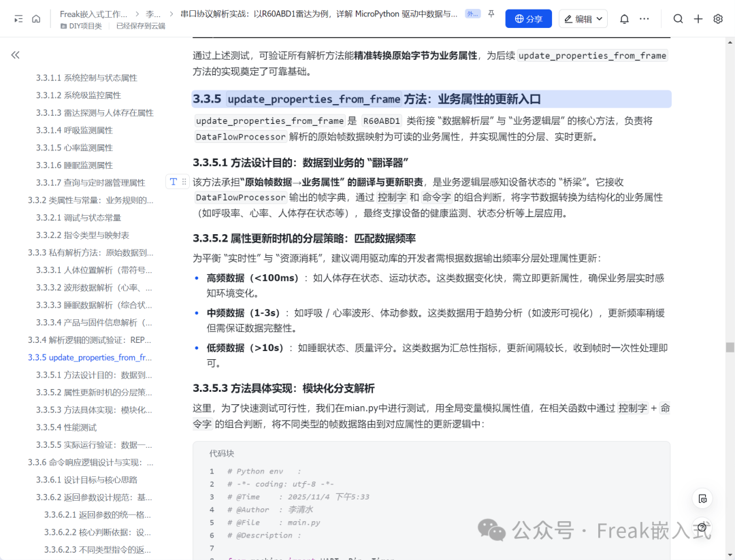Open the help question mark button
Screen dimensions: 735x560
pos(702,527)
